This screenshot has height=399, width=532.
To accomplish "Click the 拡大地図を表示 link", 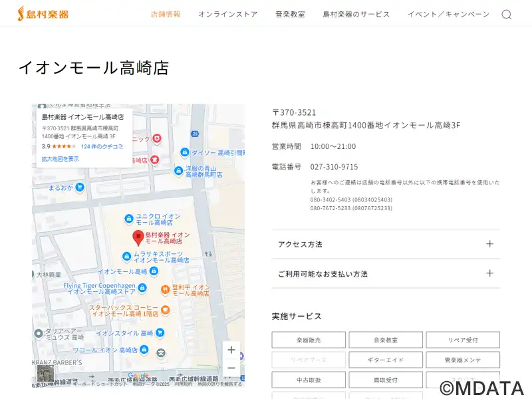I will coord(61,159).
